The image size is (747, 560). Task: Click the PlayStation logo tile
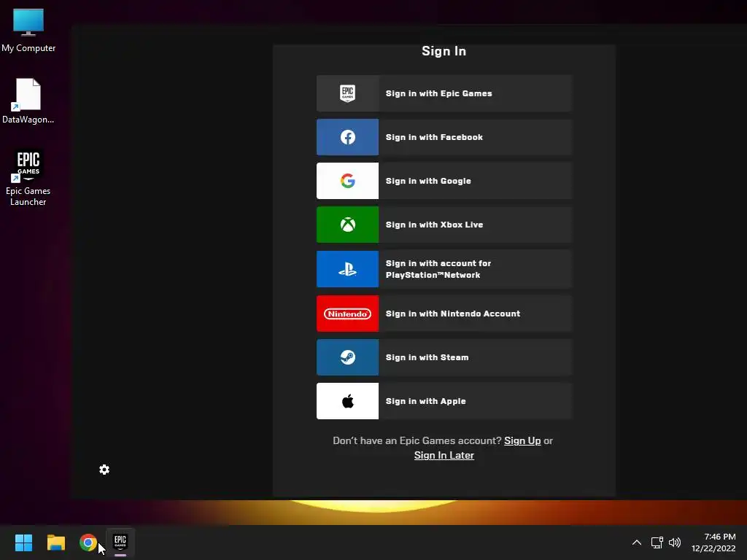(347, 269)
